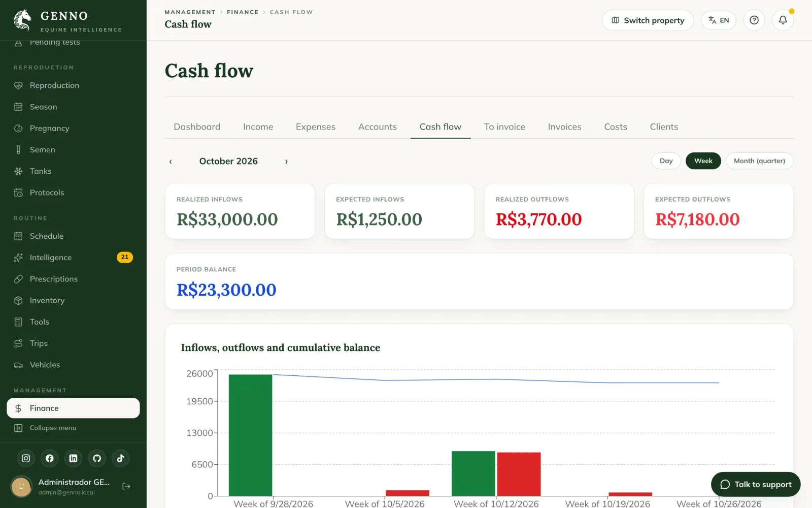Switch to the Income tab
The image size is (812, 508).
coord(258,127)
